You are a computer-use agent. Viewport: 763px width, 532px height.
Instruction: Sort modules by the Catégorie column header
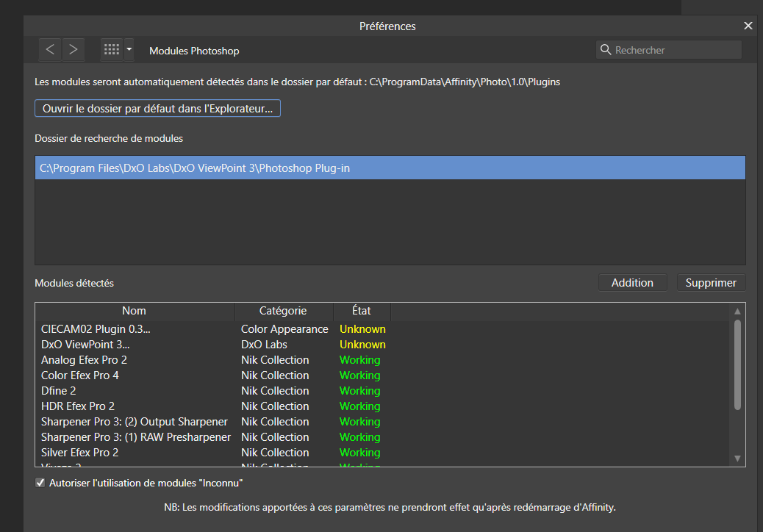[284, 311]
